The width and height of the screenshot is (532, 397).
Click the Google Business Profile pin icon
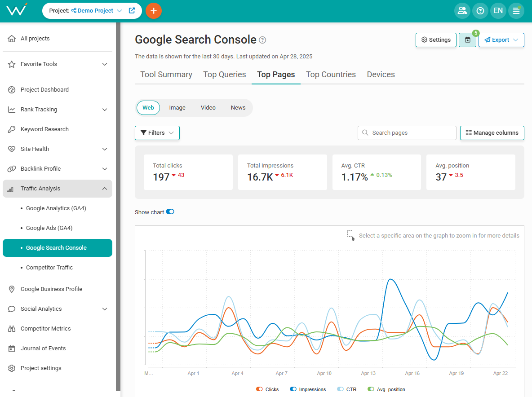[x=12, y=289]
